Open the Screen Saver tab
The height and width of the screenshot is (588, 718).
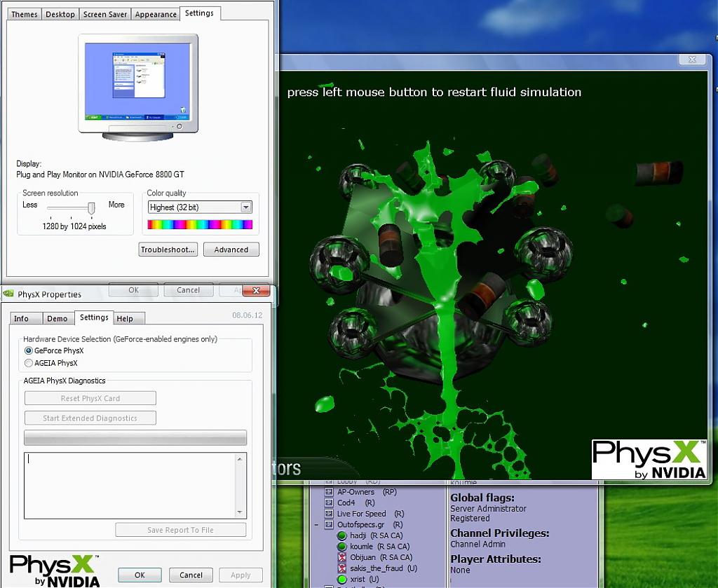click(x=105, y=14)
